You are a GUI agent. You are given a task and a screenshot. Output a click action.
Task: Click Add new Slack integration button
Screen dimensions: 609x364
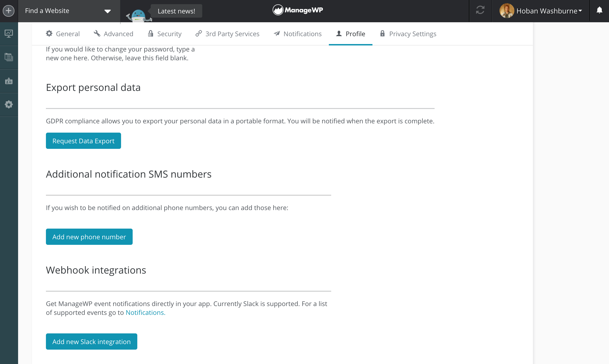pyautogui.click(x=91, y=342)
